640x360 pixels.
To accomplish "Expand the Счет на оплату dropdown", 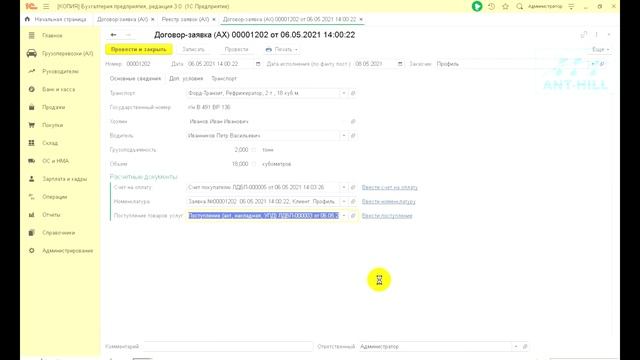I will (x=344, y=187).
